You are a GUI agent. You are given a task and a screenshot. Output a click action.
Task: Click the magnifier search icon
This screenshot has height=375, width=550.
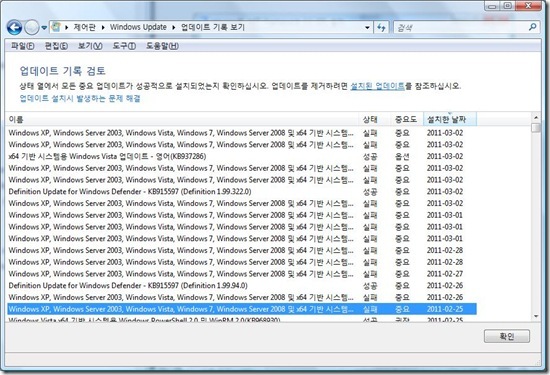[532, 27]
